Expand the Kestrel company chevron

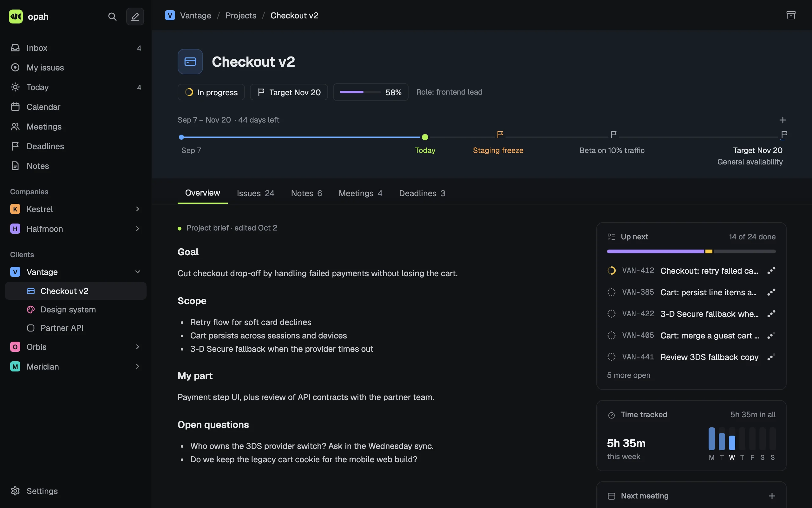point(137,209)
